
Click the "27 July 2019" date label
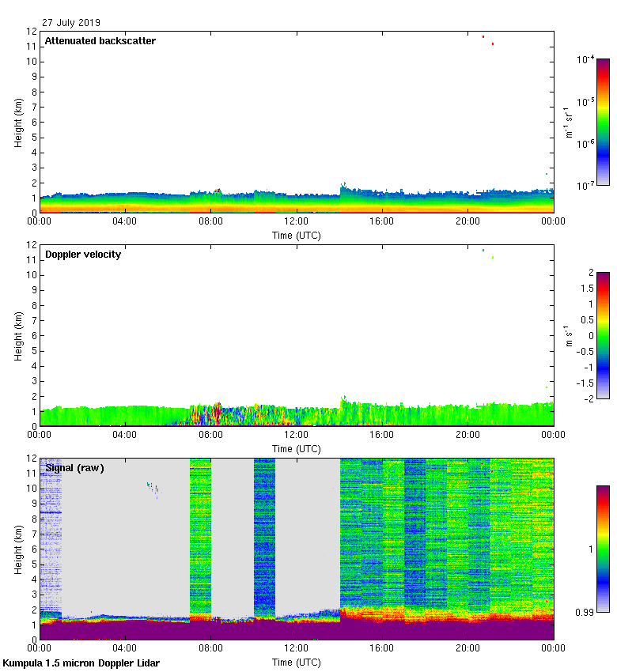tap(71, 23)
